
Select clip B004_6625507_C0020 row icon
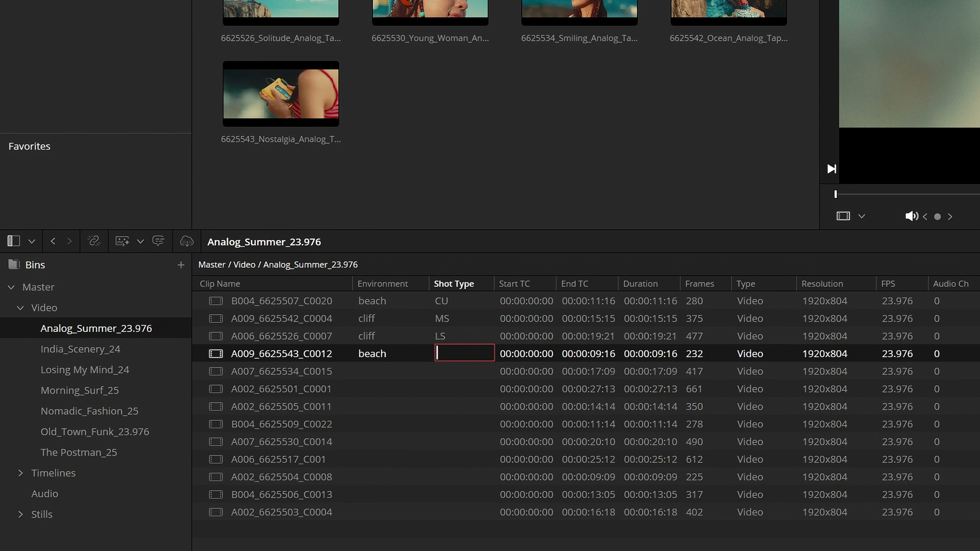point(216,301)
